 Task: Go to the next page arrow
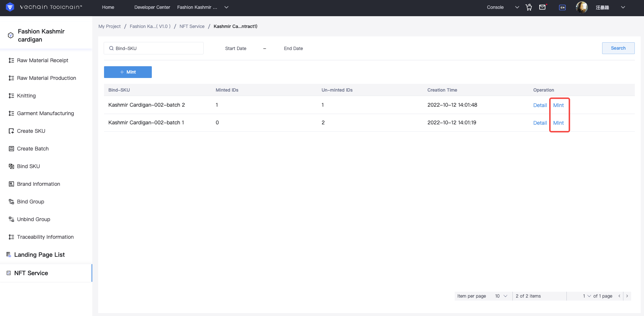tap(627, 296)
